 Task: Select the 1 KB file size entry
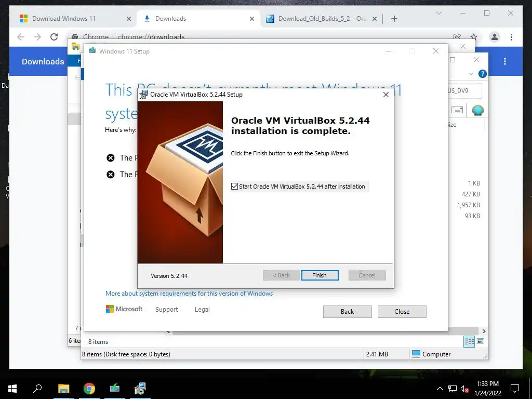(474, 183)
